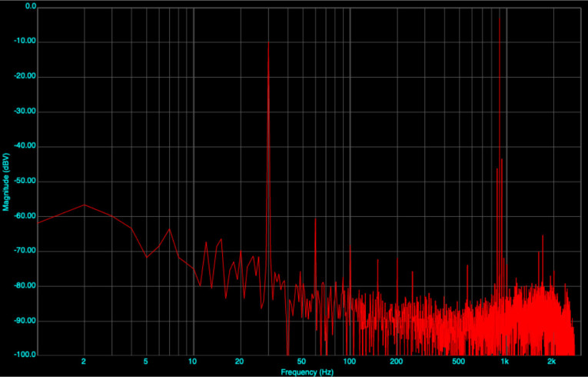Select the 2k frequency axis label
Viewport: 588px width, 377px height.
click(552, 362)
